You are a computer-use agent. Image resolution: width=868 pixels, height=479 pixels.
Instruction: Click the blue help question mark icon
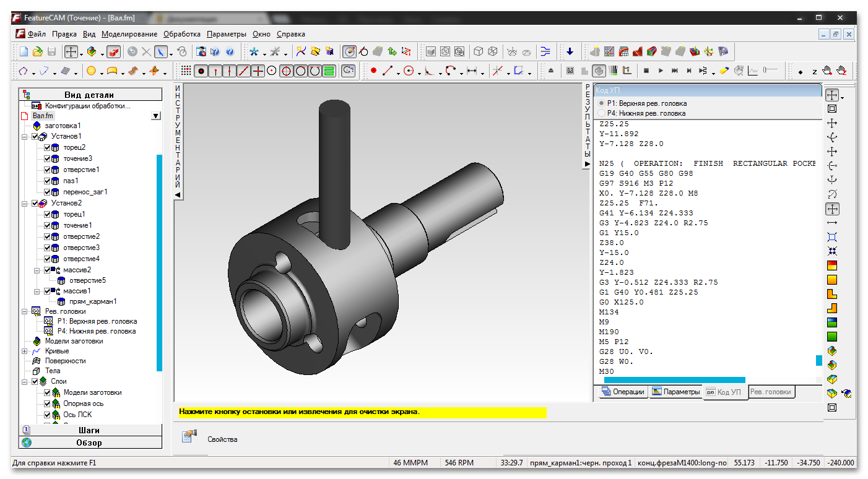click(x=230, y=51)
